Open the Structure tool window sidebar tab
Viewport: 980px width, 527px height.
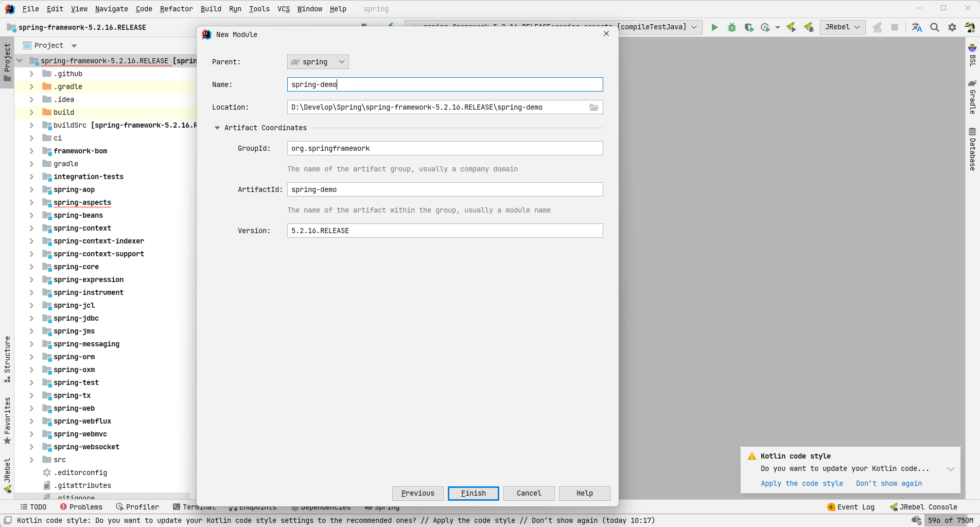coord(7,359)
